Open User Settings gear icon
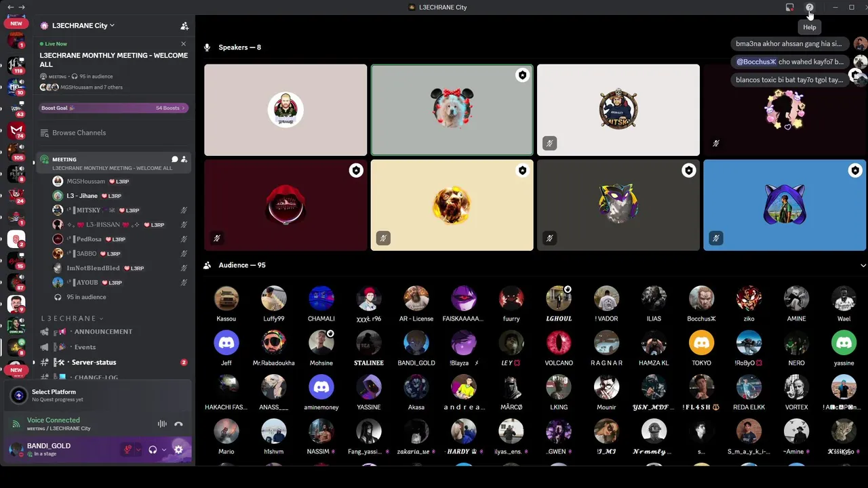Viewport: 868px width, 488px height. pyautogui.click(x=178, y=449)
